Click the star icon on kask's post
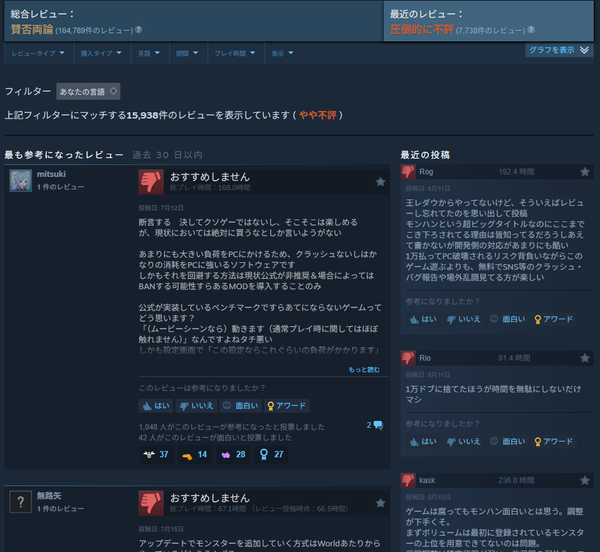Viewport: 600px width, 552px height. tap(585, 480)
